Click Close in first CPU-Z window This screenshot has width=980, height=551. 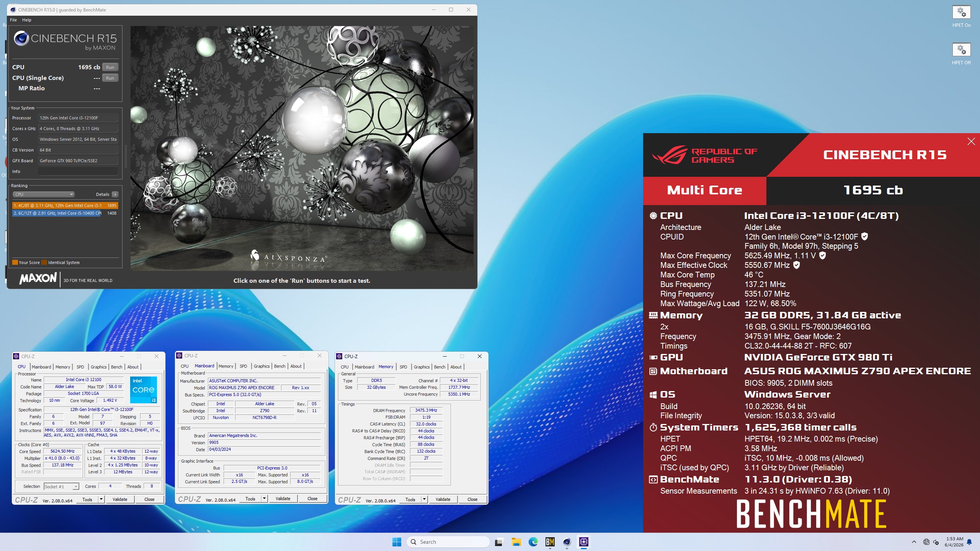pos(149,500)
